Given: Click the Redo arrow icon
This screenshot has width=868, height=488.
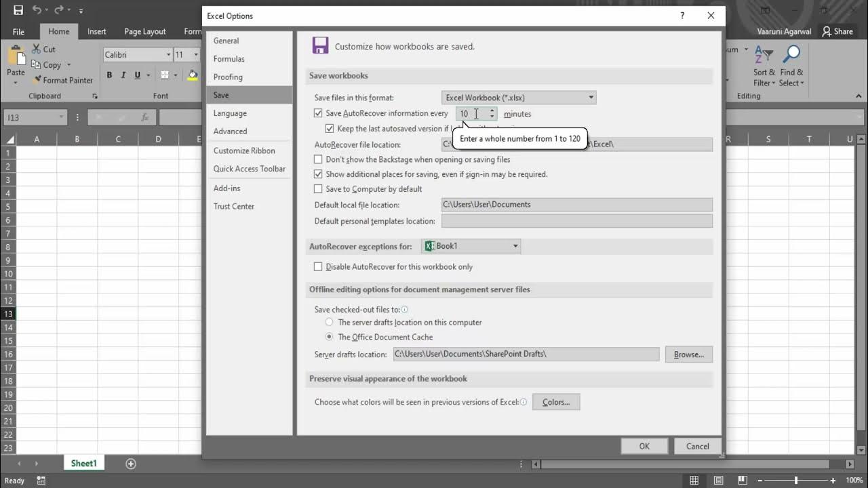Looking at the screenshot, I should (58, 10).
